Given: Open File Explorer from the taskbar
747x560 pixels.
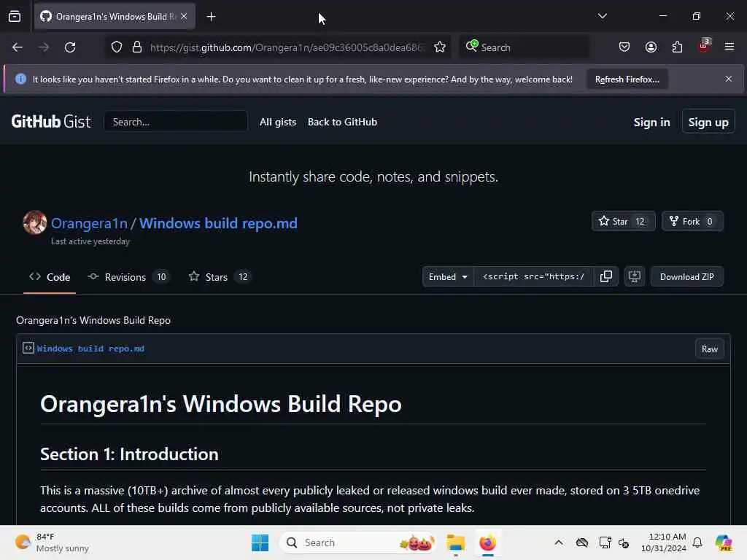Looking at the screenshot, I should coord(455,542).
